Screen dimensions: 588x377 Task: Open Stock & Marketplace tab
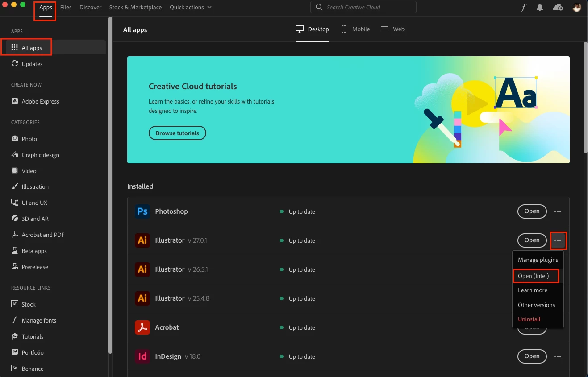(x=136, y=8)
